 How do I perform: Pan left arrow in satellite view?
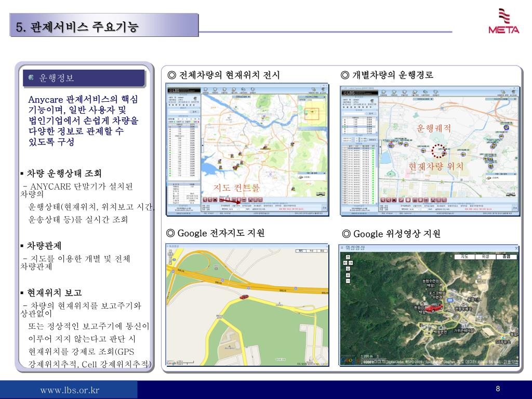345,262
